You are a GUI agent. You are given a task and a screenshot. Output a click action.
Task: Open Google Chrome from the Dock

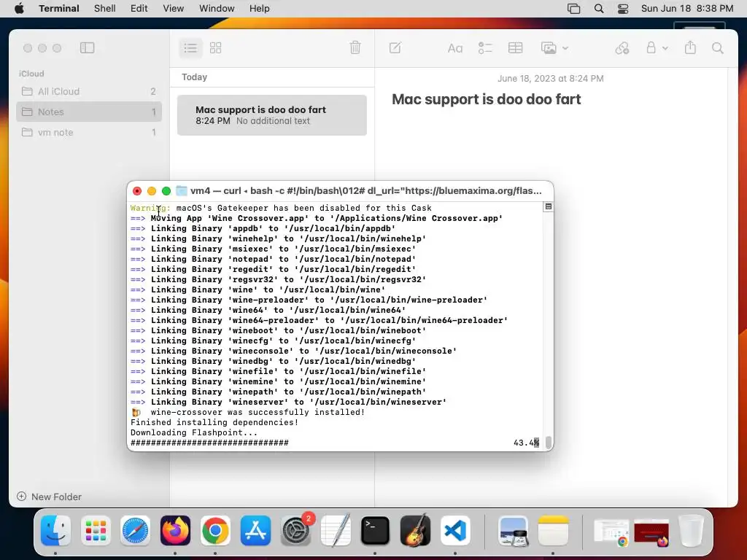coord(215,531)
